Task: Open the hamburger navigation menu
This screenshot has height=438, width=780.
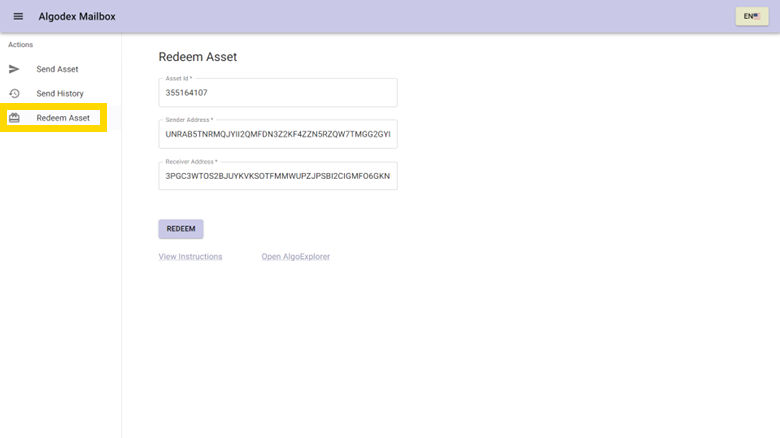Action: (18, 17)
